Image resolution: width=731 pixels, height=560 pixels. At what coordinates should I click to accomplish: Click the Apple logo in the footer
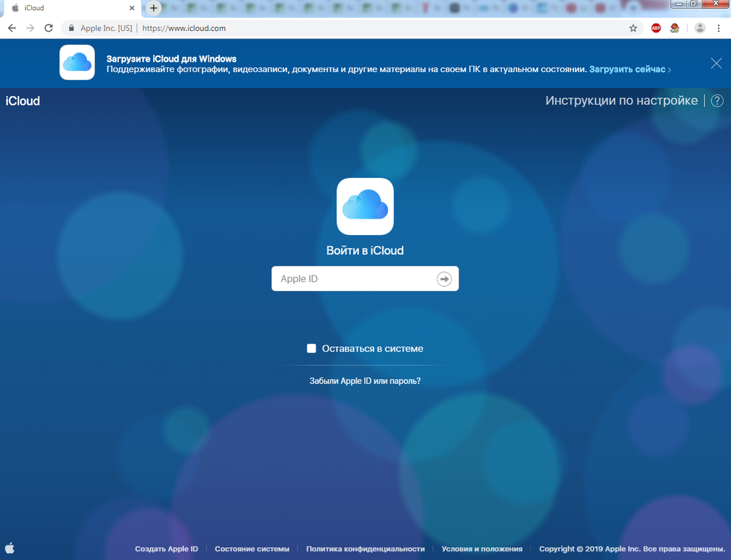pyautogui.click(x=10, y=548)
